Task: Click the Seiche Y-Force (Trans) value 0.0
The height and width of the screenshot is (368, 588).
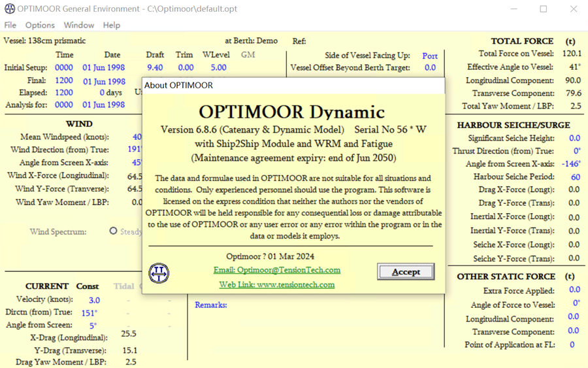Action: (x=574, y=258)
